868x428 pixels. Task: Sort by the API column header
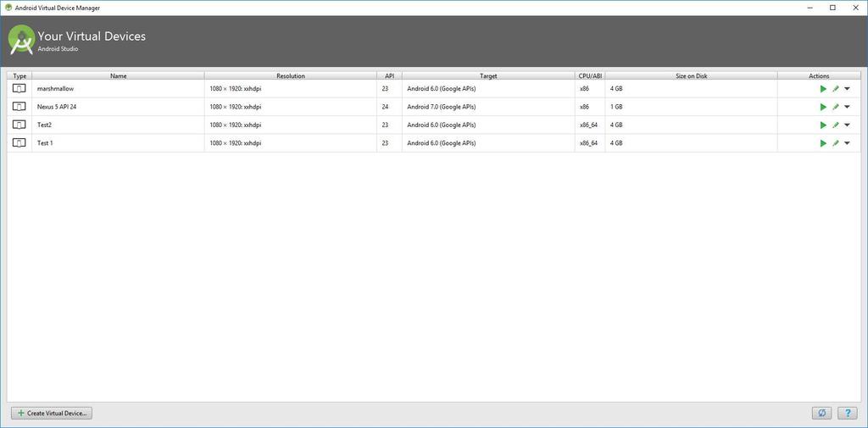[x=390, y=76]
